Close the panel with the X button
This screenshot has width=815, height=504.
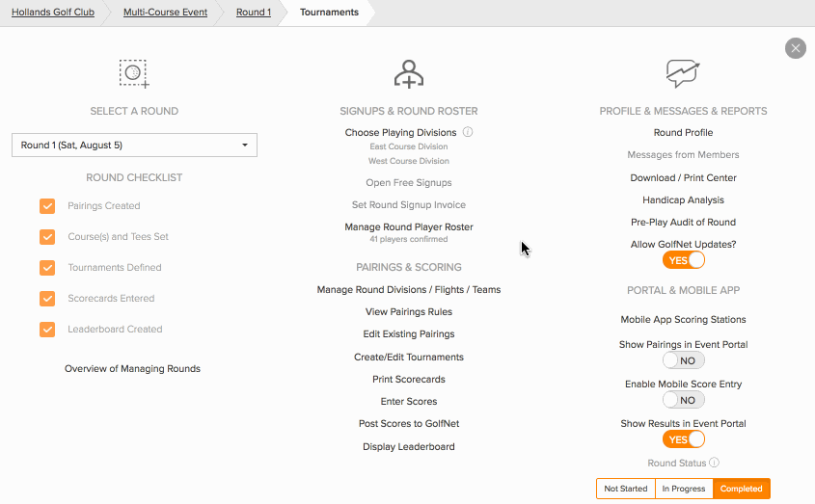796,48
